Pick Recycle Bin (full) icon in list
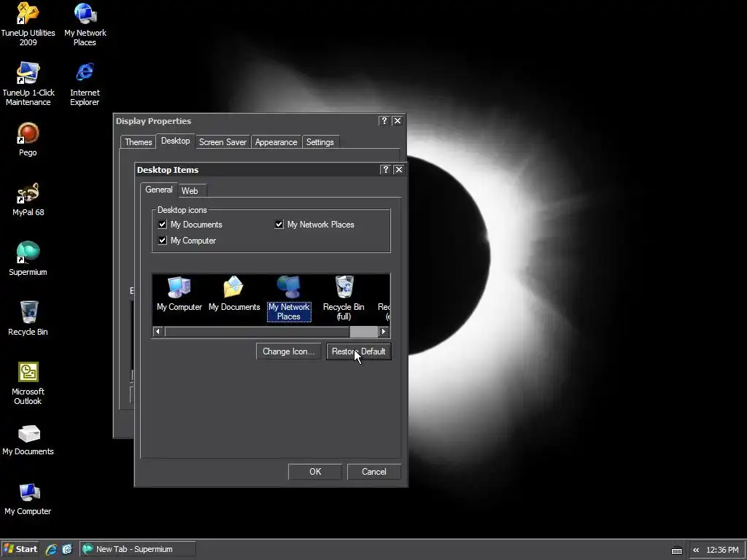This screenshot has width=747, height=560. click(x=344, y=298)
